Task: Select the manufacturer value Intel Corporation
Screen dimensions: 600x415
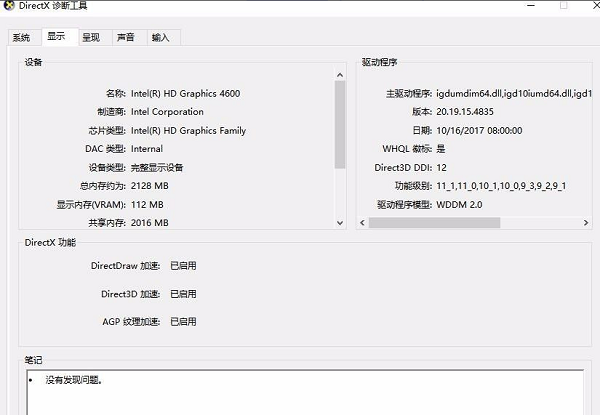Action: (167, 112)
